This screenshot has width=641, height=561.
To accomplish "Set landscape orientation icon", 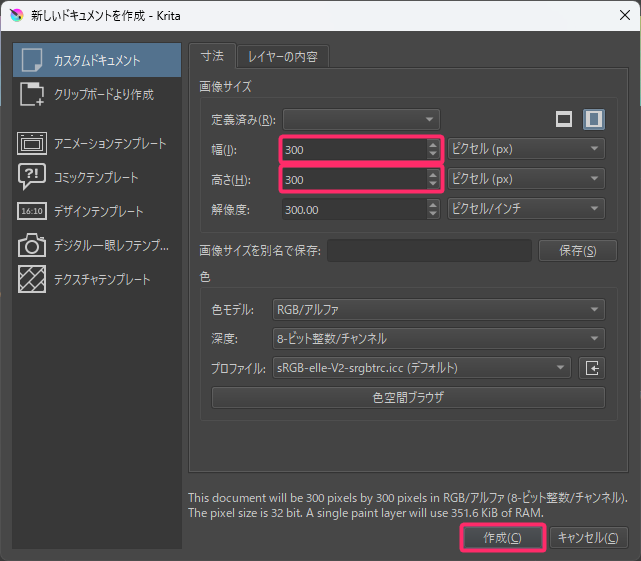I will click(x=564, y=119).
